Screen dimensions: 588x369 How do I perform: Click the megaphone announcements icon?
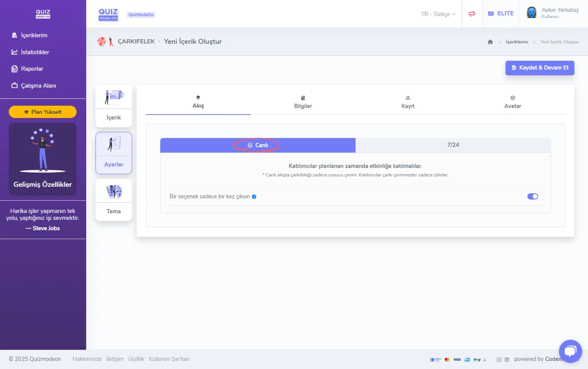tap(472, 14)
